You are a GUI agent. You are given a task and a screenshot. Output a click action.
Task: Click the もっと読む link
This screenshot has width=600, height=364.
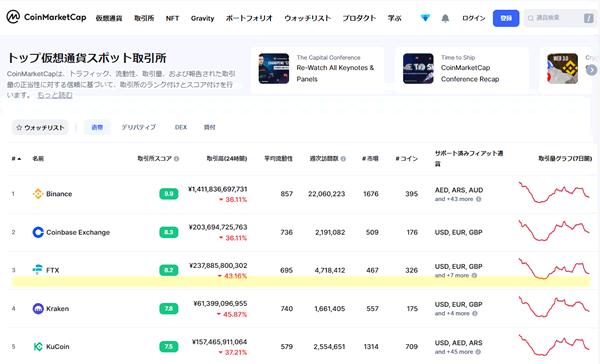coord(55,95)
